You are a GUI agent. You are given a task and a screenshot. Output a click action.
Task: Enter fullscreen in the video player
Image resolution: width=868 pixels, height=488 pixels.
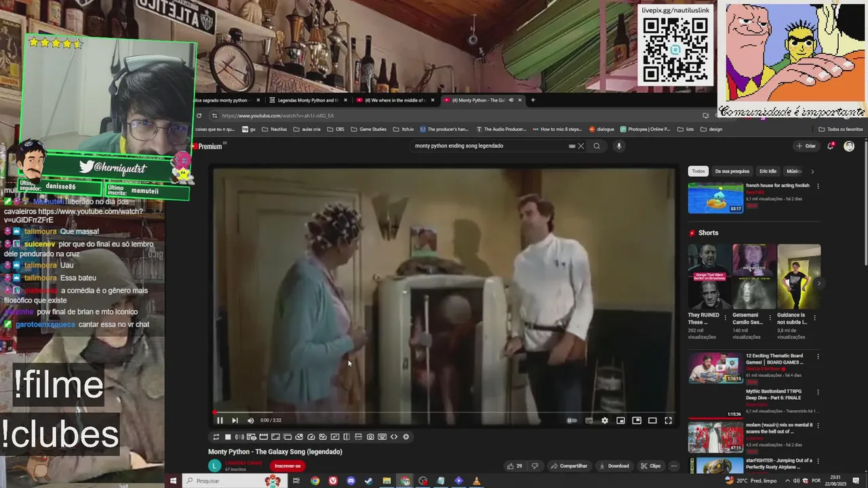[x=668, y=420]
